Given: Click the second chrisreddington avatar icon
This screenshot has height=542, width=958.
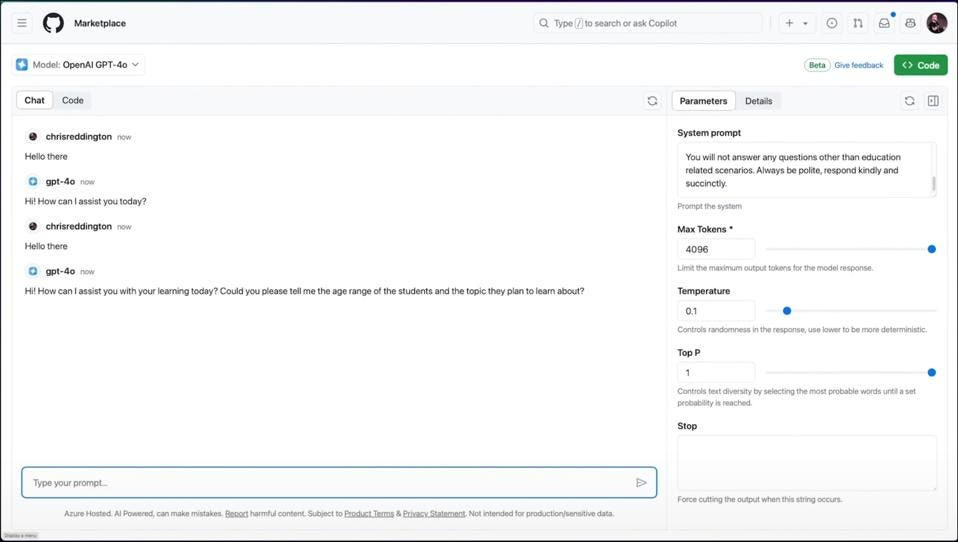Looking at the screenshot, I should [33, 227].
